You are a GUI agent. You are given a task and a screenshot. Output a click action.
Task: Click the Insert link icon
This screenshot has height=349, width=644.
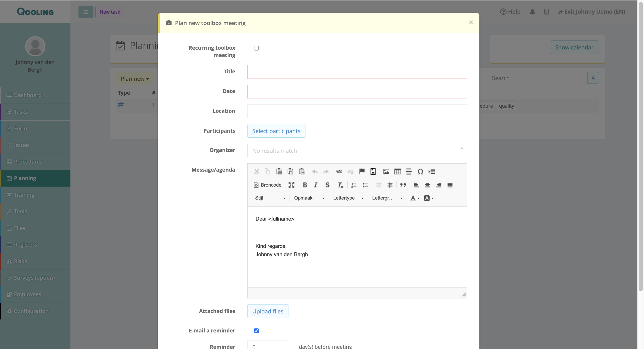coord(339,172)
